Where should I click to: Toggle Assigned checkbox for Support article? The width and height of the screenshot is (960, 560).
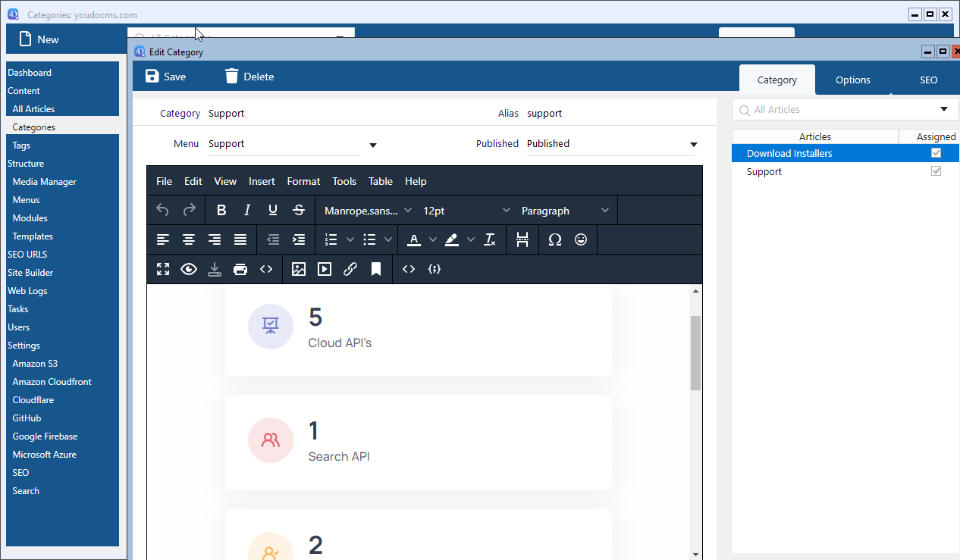[x=936, y=171]
